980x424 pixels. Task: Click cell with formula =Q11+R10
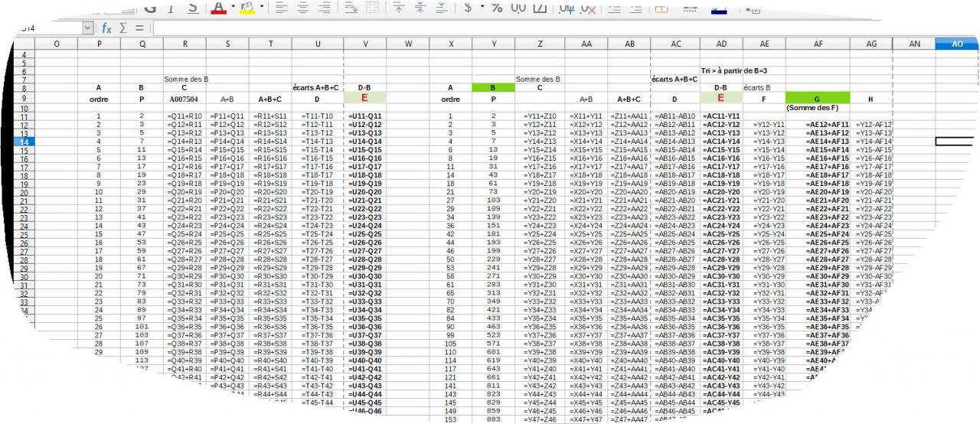click(185, 116)
